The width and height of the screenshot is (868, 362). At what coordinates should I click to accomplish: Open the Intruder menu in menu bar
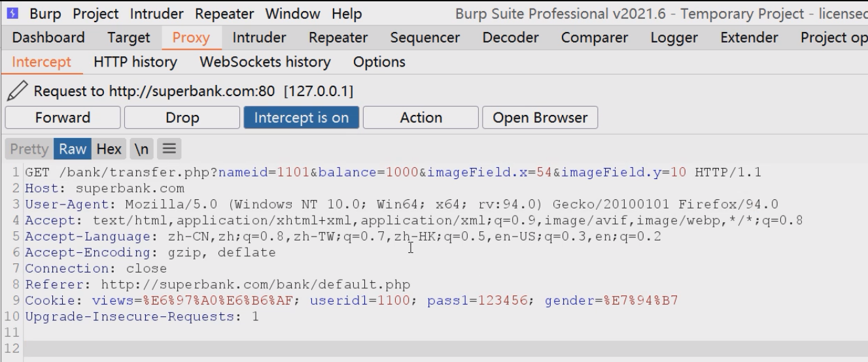pos(157,13)
